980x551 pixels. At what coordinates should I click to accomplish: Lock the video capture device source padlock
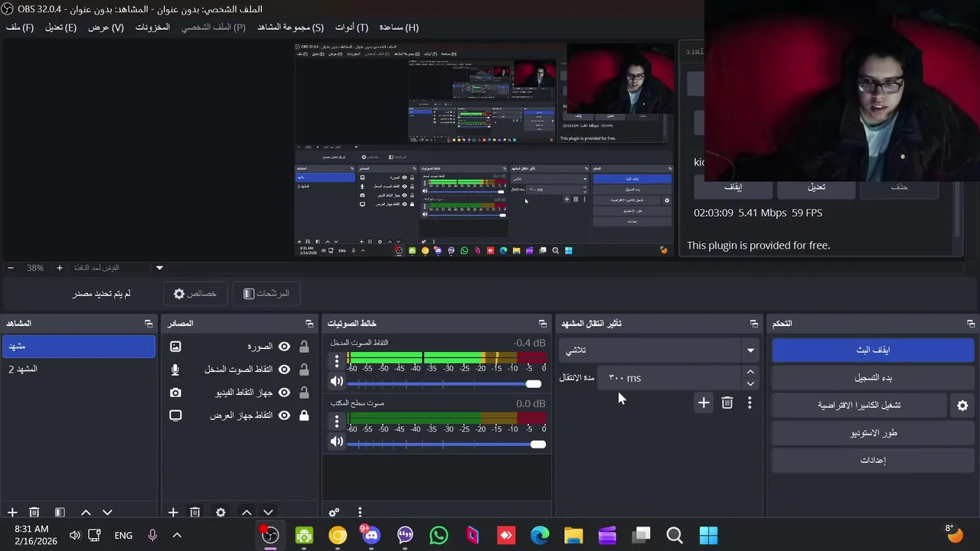[x=304, y=393]
